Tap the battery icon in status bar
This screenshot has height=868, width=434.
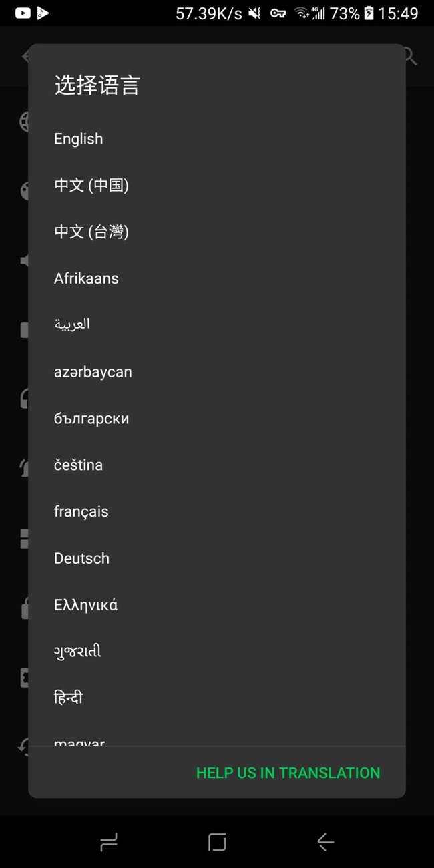pyautogui.click(x=369, y=13)
